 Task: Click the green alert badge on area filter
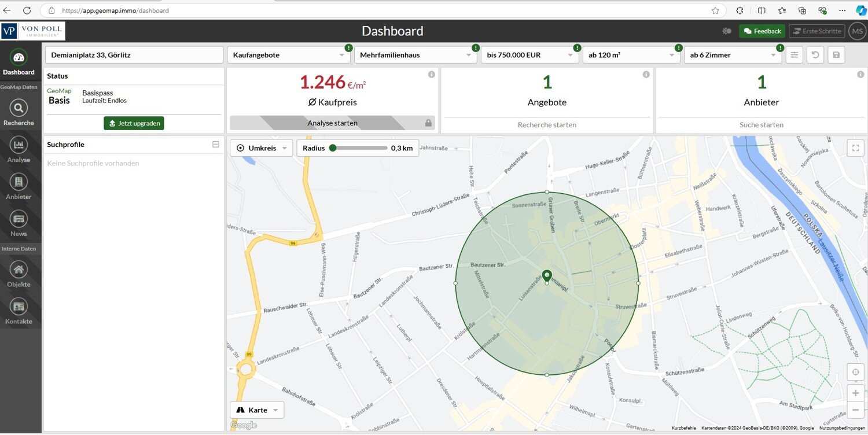coord(679,48)
